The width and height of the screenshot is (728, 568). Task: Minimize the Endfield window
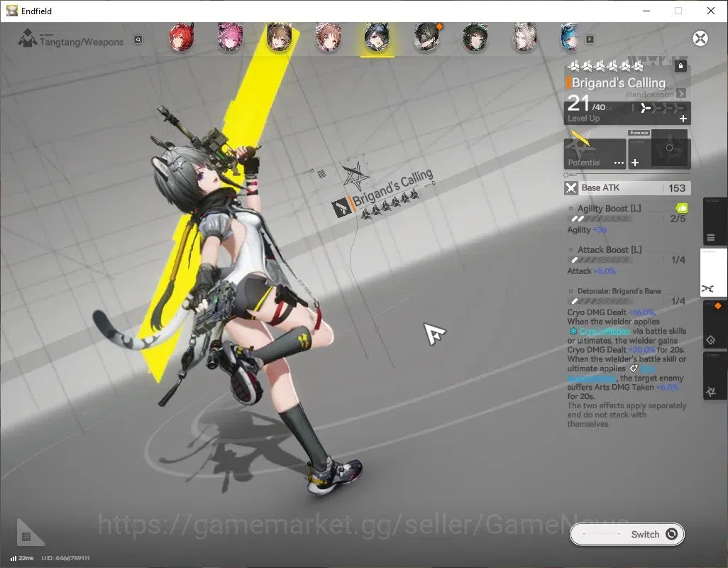646,11
